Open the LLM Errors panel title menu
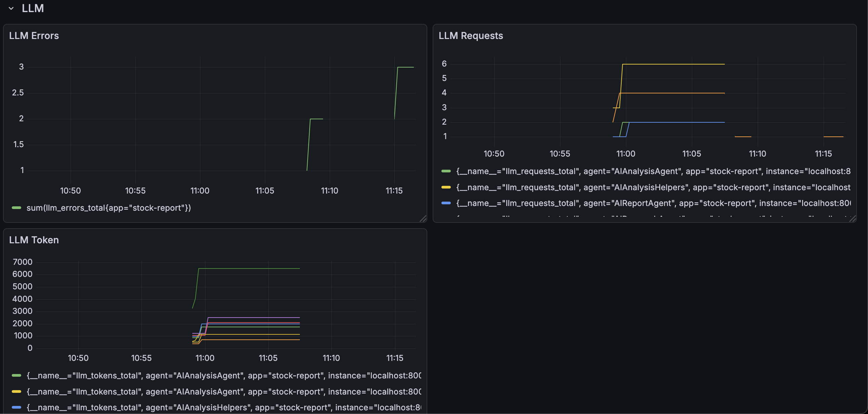The width and height of the screenshot is (868, 414). (x=34, y=36)
